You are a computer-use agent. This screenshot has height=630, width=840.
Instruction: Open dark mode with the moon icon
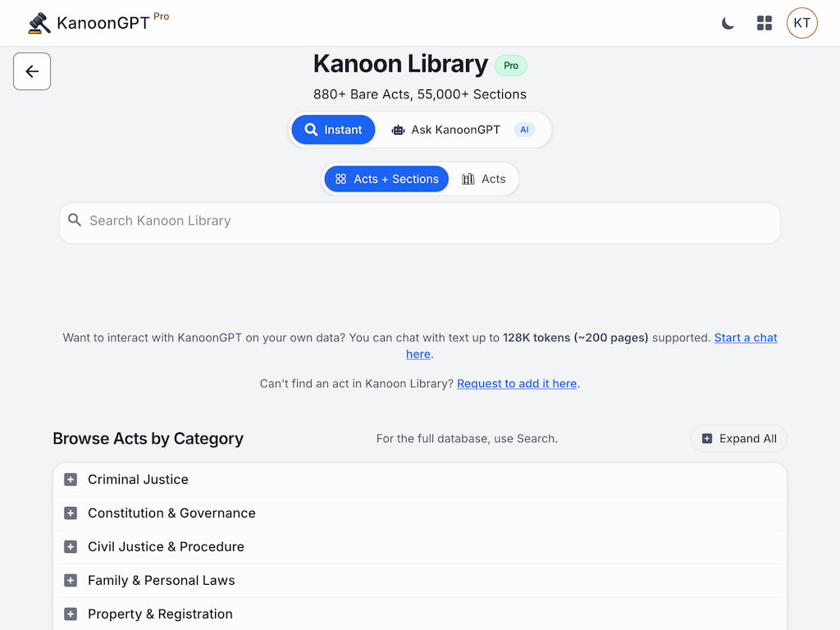click(728, 23)
